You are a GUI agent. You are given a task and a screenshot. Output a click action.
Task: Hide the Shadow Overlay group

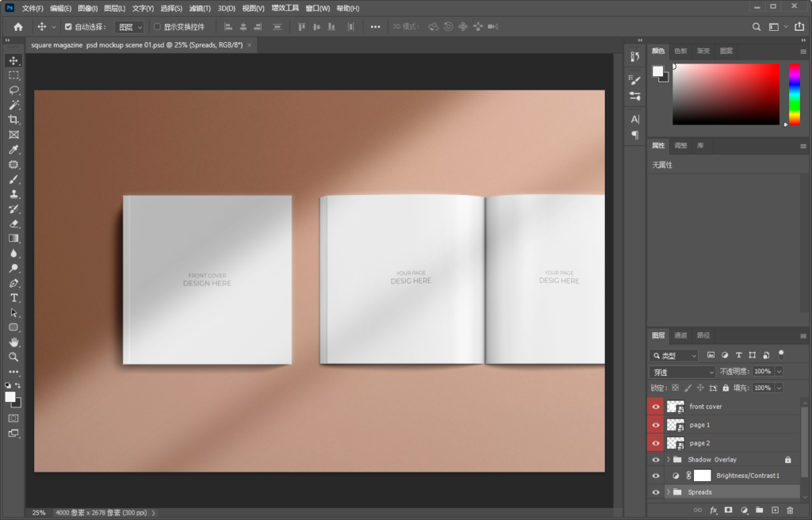coord(656,460)
